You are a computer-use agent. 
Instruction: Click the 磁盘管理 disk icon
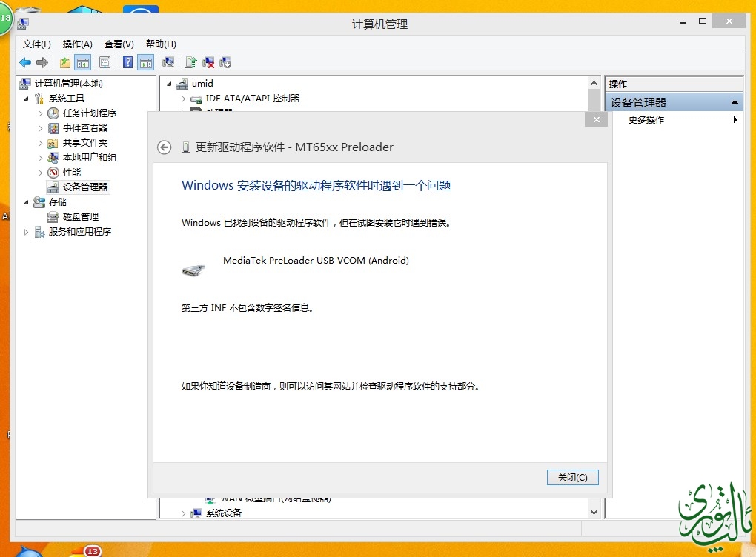(x=53, y=217)
